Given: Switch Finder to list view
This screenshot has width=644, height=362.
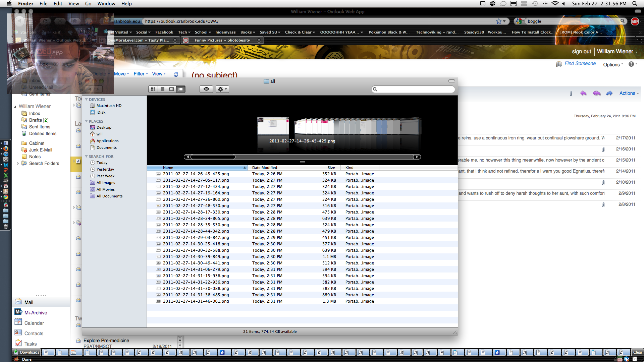Looking at the screenshot, I should [x=162, y=89].
